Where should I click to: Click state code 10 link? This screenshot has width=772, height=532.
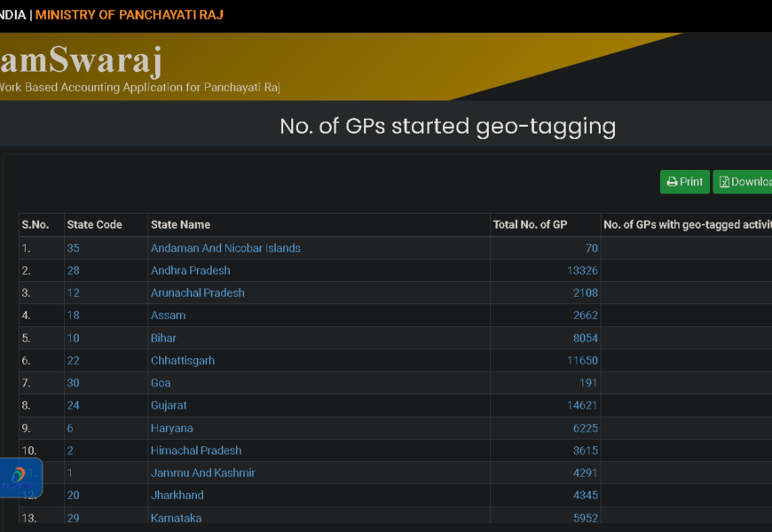[73, 338]
